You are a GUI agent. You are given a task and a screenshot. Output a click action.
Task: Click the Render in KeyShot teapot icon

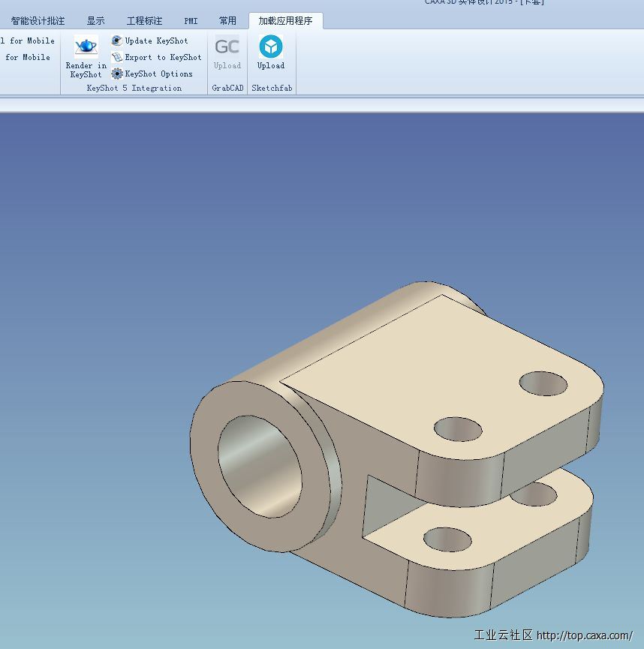point(86,46)
